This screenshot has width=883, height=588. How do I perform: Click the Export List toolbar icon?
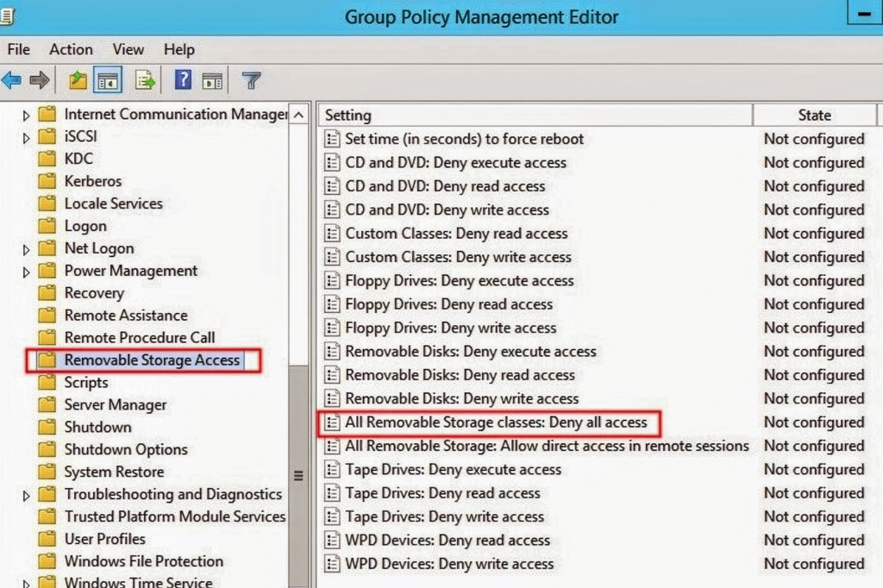(x=144, y=81)
